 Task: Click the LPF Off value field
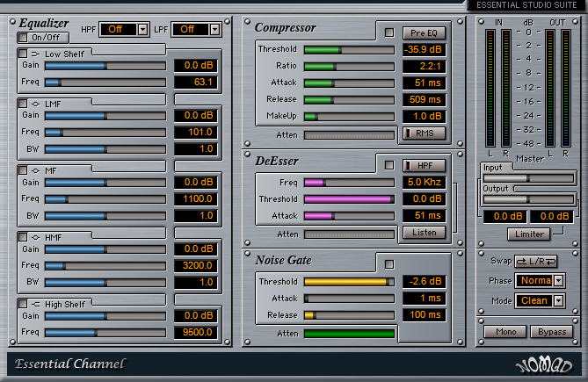[x=190, y=29]
